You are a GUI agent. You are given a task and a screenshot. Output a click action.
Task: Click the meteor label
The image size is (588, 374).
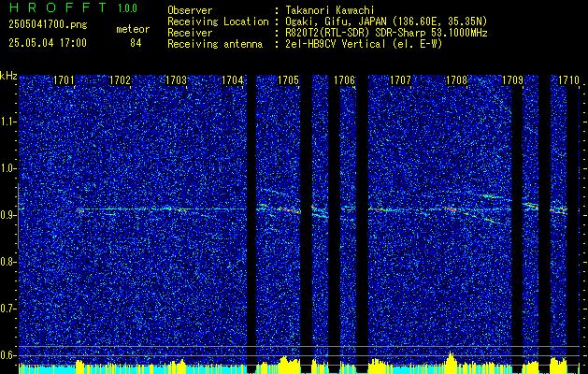tap(133, 29)
